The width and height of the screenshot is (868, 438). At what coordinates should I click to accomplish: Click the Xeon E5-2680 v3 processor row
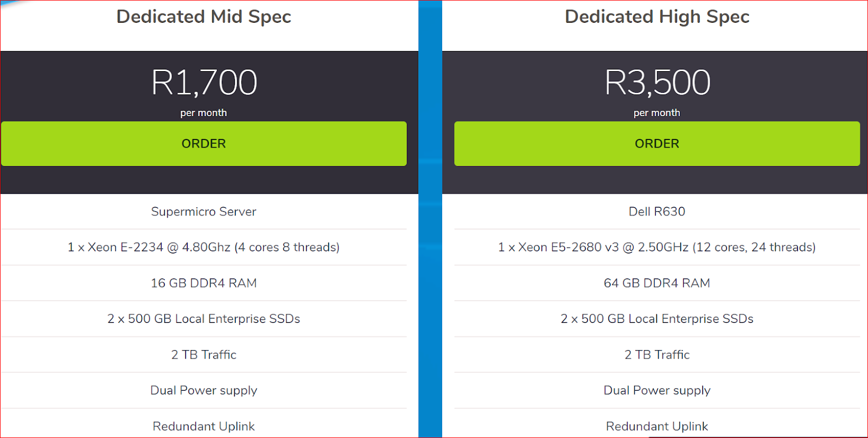tap(656, 247)
